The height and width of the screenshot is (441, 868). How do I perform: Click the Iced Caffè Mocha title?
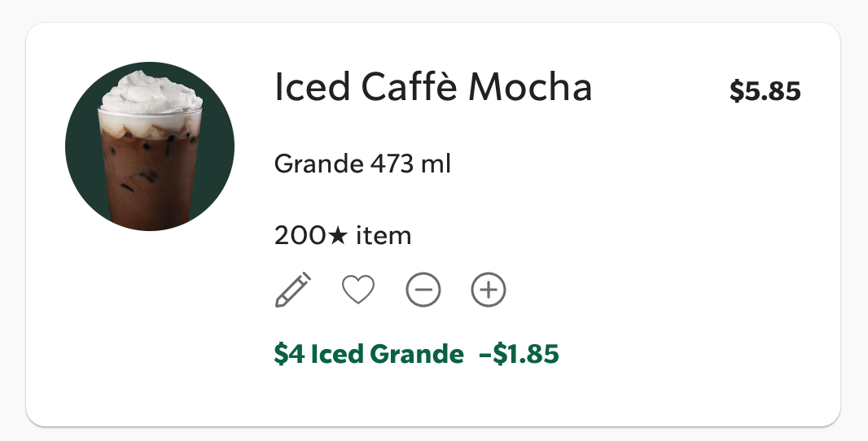click(433, 88)
